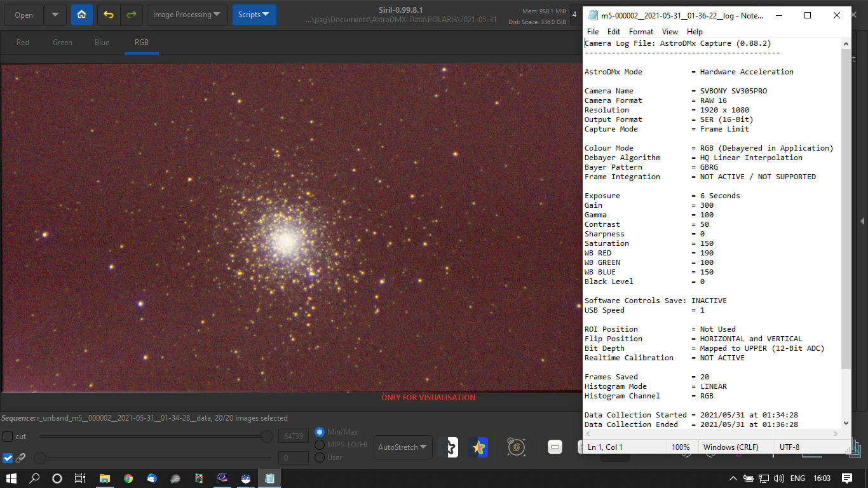Open File Explorer from the taskbar

pos(105,478)
